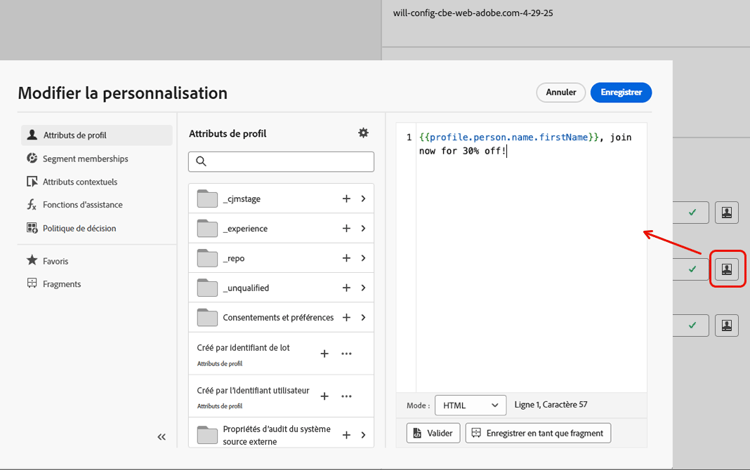Add Créé par l'identifiant utilisateur attribute
Viewport: 750px width, 470px height.
pos(324,396)
